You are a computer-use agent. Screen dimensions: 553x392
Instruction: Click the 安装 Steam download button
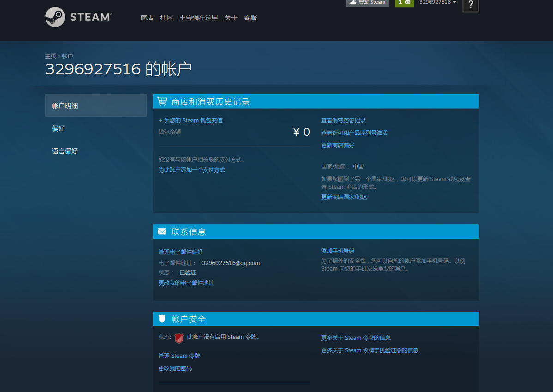pyautogui.click(x=367, y=3)
